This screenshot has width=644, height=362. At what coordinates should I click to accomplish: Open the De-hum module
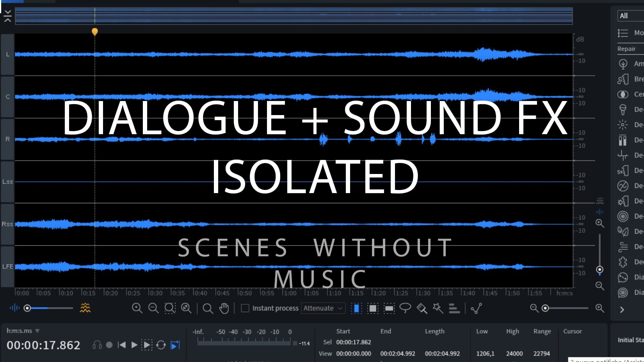[623, 186]
